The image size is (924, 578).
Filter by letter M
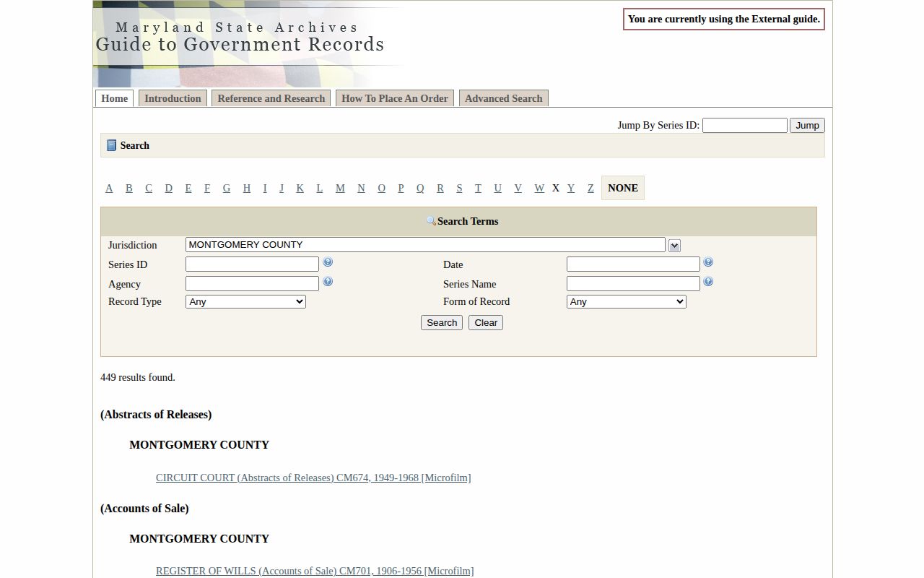click(x=340, y=188)
